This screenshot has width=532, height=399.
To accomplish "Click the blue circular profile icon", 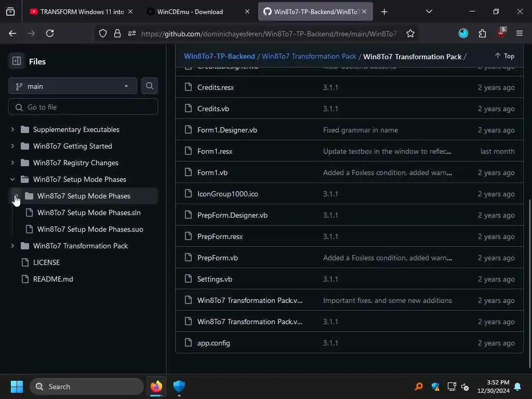I will (463, 33).
